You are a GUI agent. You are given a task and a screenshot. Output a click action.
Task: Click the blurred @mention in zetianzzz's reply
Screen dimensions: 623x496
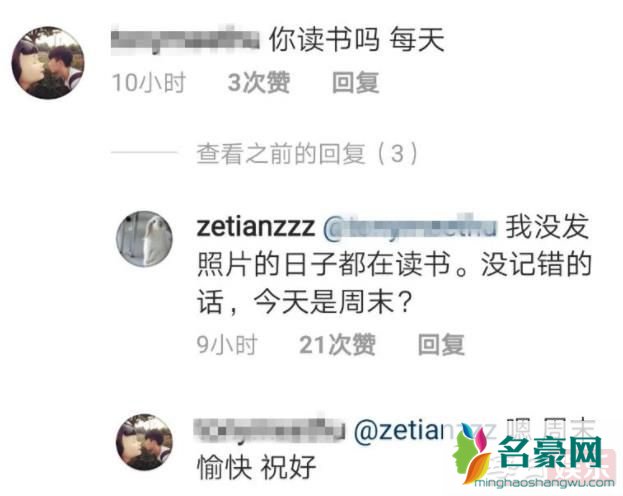(410, 227)
